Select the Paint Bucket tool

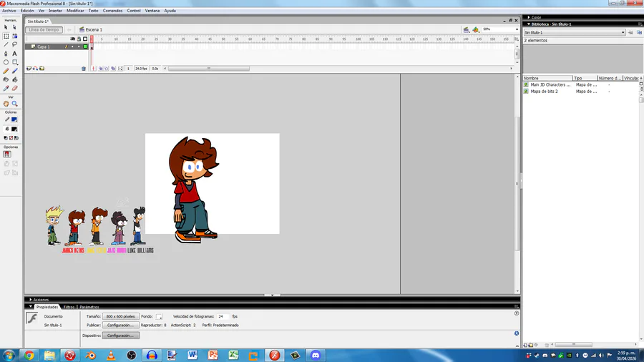coord(15,79)
